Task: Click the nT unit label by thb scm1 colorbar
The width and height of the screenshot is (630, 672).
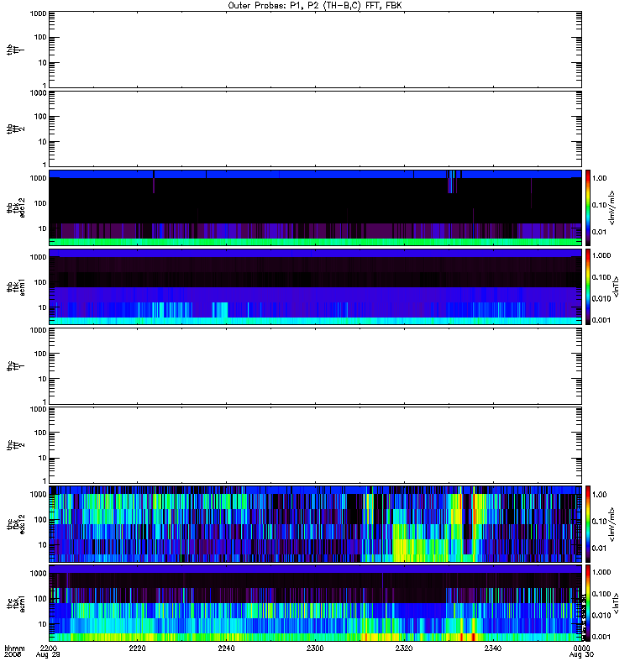Action: pyautogui.click(x=616, y=286)
